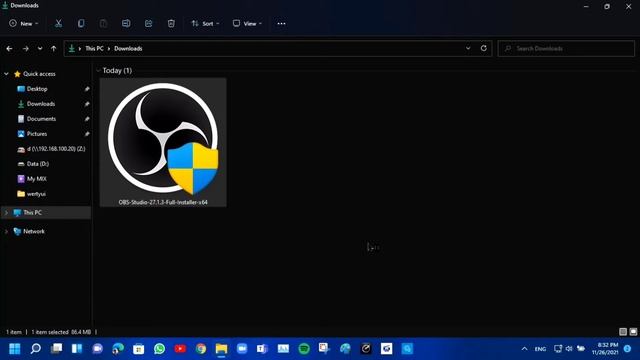Open the notification center badge

[x=628, y=349]
